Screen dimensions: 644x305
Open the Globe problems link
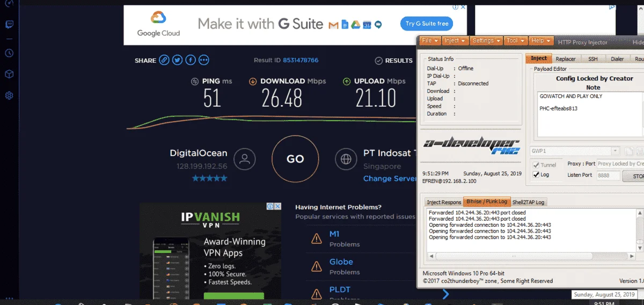341,262
